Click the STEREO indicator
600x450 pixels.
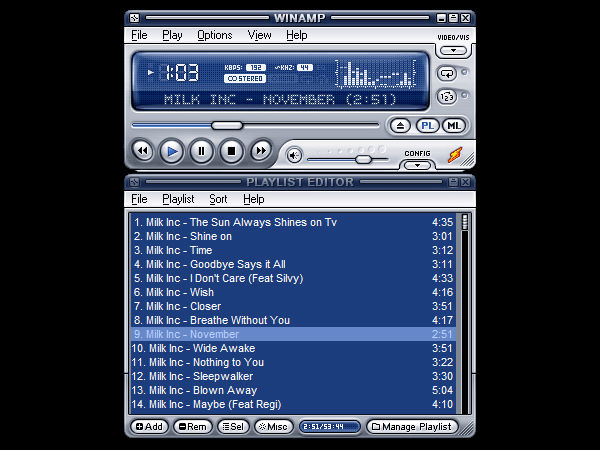click(x=245, y=78)
